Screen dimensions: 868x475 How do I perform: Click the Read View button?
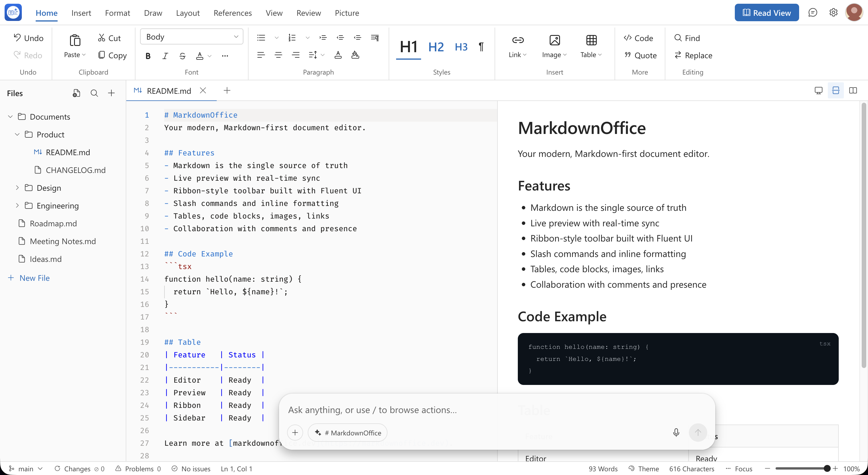pyautogui.click(x=767, y=13)
